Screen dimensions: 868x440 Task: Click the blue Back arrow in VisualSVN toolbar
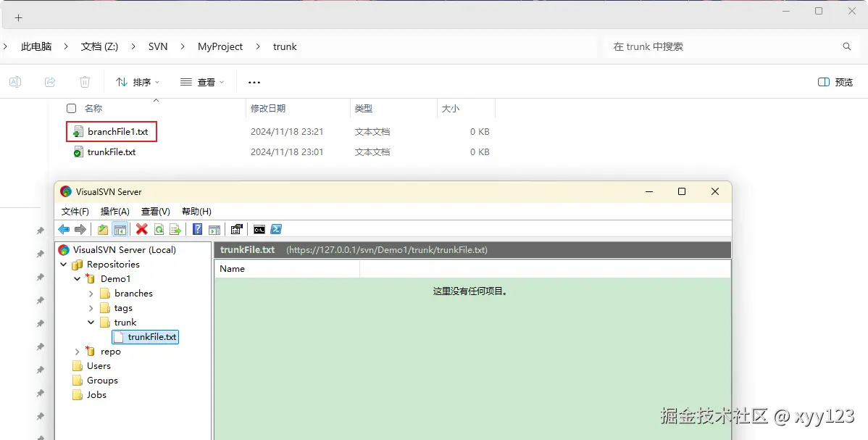click(x=64, y=229)
